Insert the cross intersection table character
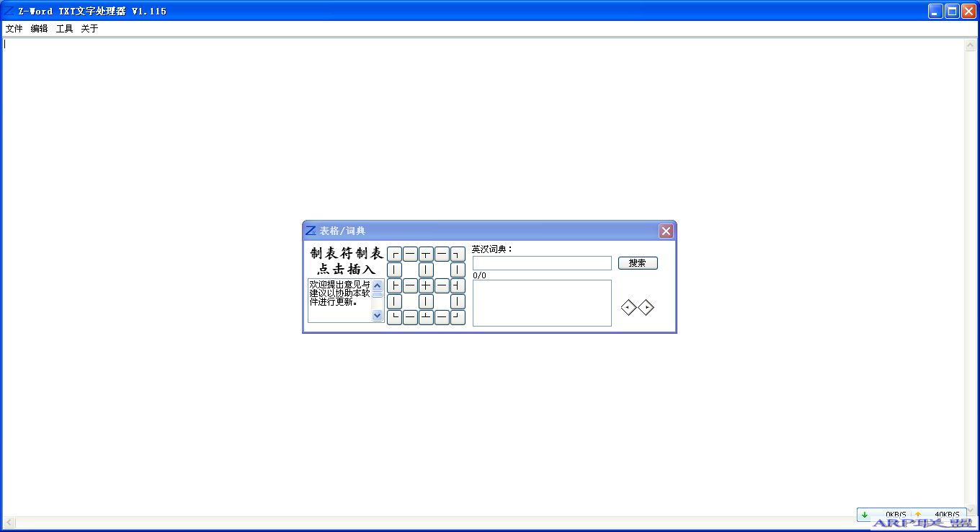 pos(426,285)
